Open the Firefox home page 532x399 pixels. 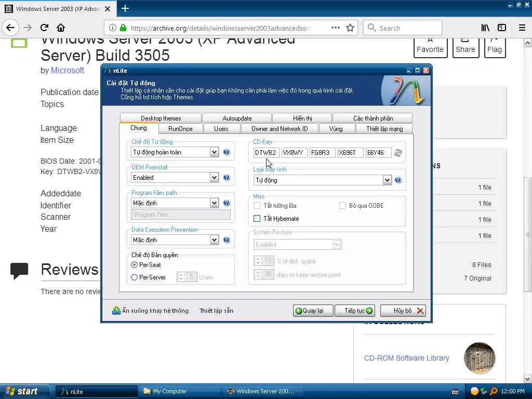coord(61,28)
